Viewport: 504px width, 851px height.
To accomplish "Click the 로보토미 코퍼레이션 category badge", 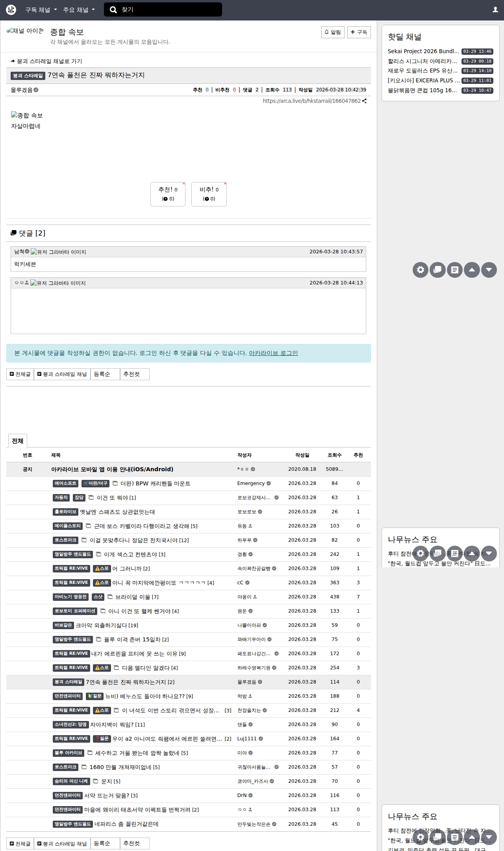I will pos(75,611).
